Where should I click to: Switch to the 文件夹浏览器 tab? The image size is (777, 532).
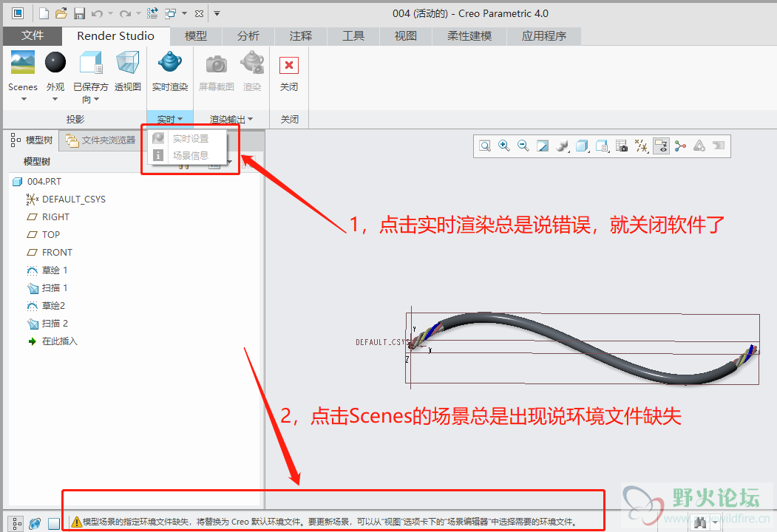pos(101,140)
